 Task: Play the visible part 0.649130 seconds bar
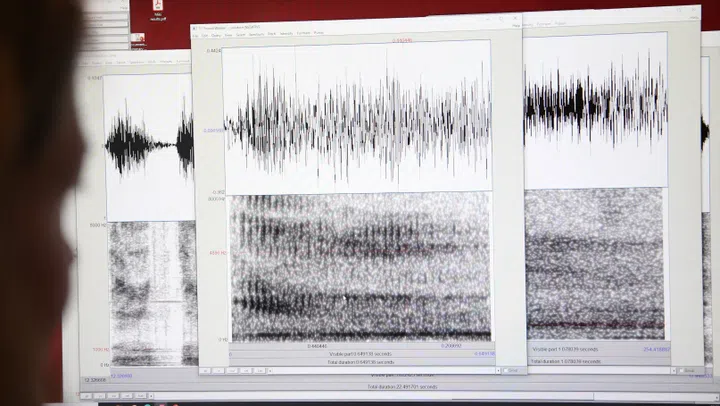(360, 354)
